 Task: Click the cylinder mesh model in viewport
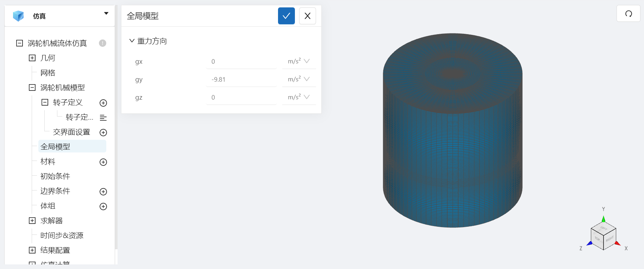click(x=453, y=130)
